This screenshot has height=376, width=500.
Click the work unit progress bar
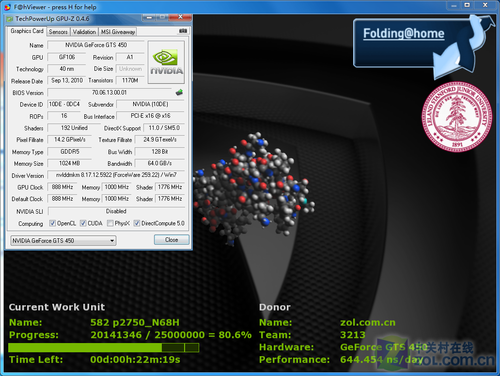tap(104, 348)
